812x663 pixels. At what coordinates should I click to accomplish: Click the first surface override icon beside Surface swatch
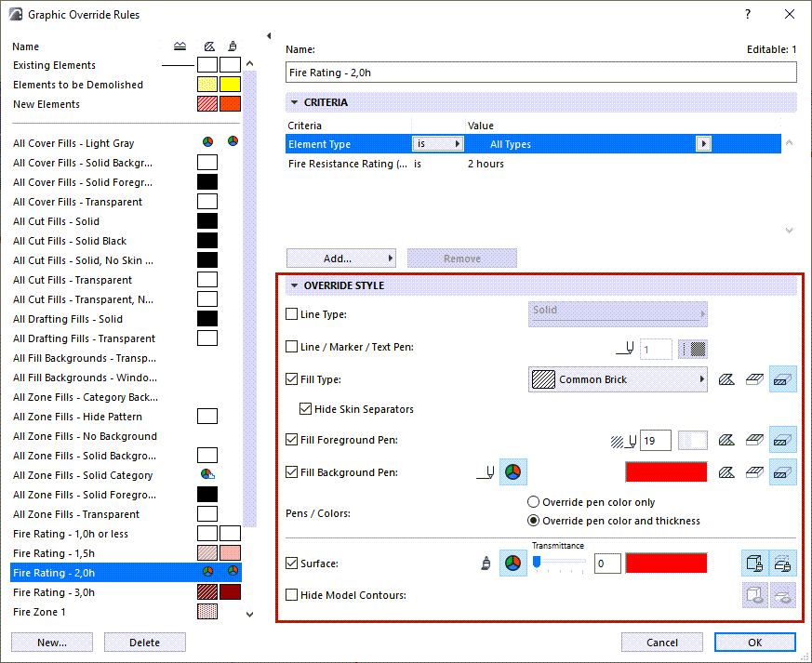pos(755,564)
